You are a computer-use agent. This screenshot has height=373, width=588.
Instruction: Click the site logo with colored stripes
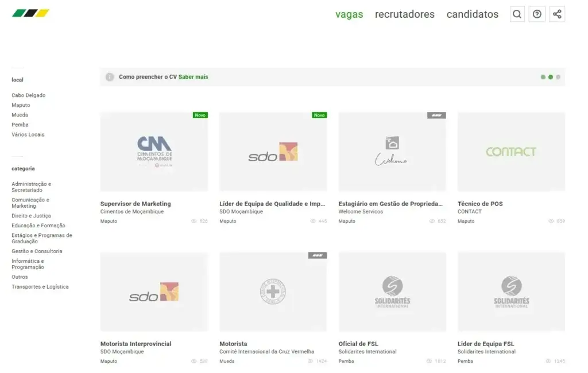tap(30, 14)
